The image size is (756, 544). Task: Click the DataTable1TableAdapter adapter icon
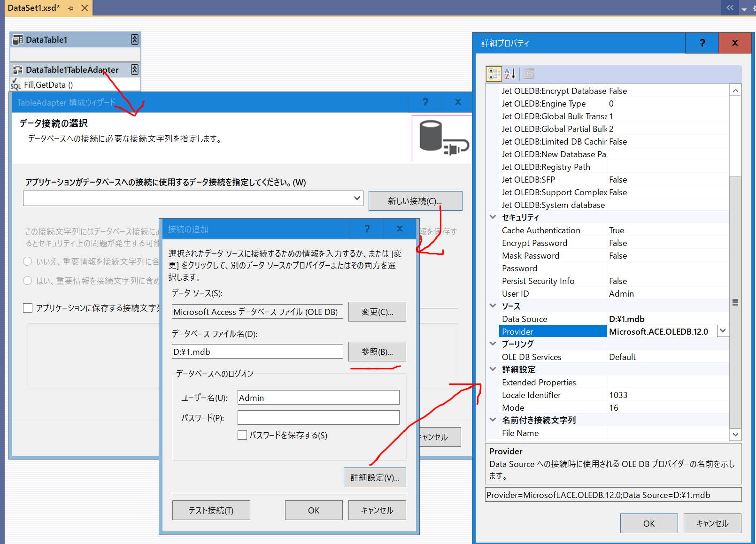[x=17, y=69]
